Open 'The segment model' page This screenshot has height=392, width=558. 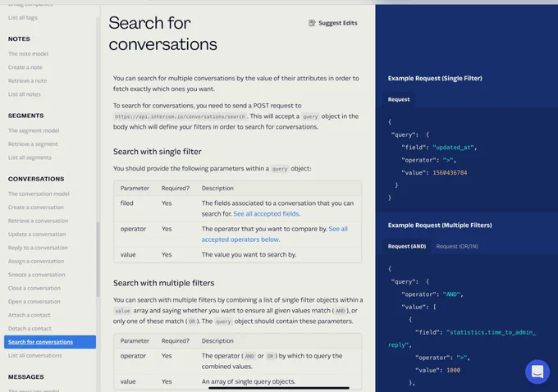click(x=34, y=130)
